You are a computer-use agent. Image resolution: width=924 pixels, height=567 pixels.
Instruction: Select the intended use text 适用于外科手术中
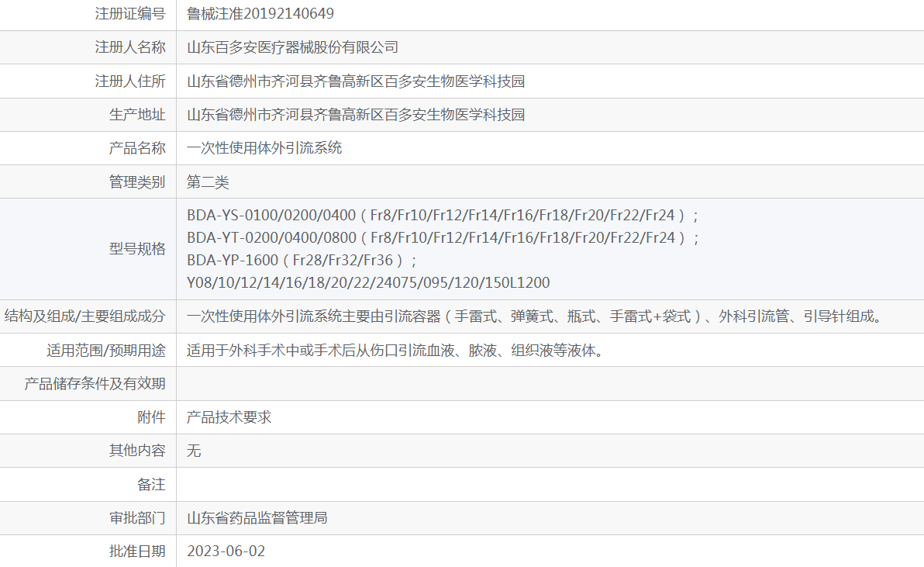tap(395, 350)
